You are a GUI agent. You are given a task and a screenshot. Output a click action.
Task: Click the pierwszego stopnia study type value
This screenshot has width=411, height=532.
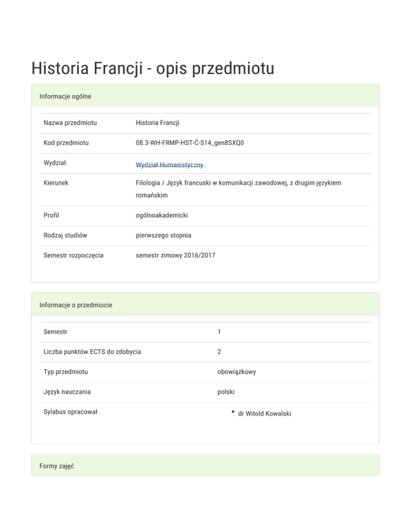tap(163, 235)
